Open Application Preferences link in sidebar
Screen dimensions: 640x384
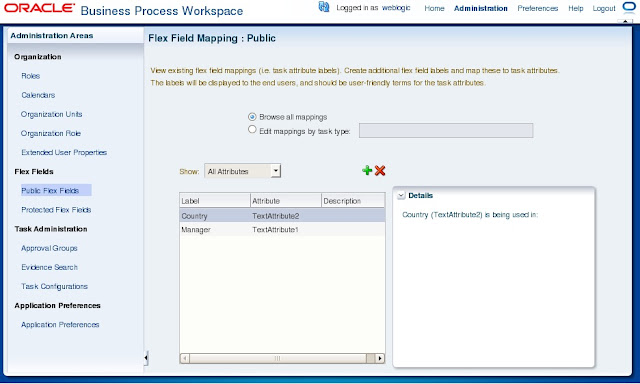(x=60, y=325)
